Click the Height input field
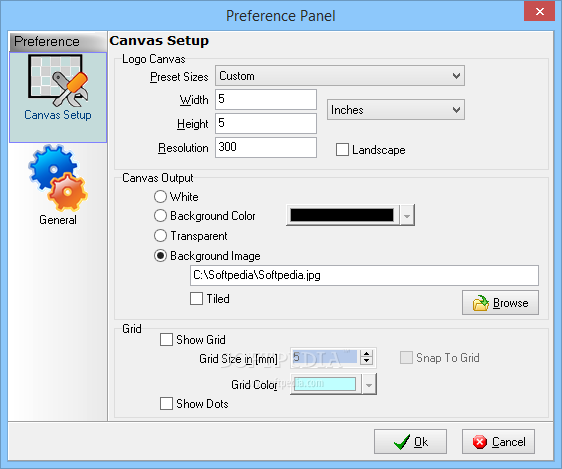Image resolution: width=562 pixels, height=469 pixels. point(266,123)
